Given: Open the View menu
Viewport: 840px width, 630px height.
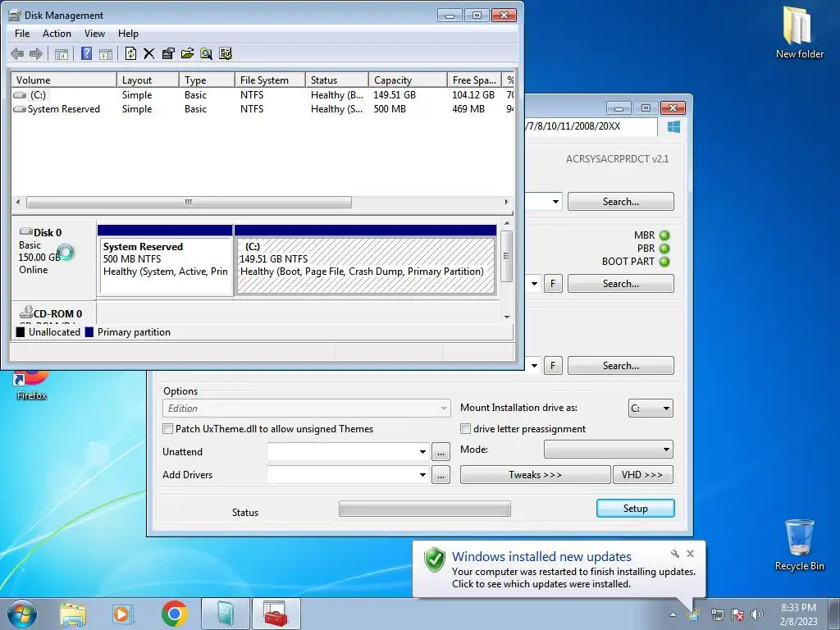Looking at the screenshot, I should (94, 34).
